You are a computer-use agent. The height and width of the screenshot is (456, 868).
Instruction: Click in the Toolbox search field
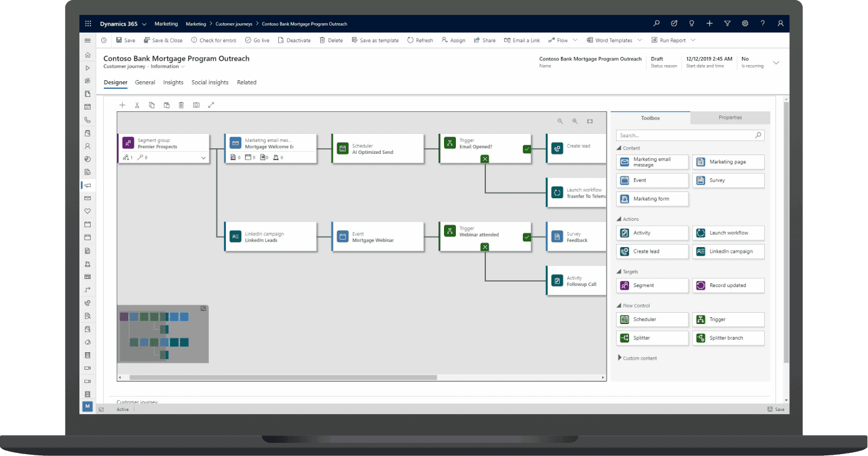pos(690,135)
